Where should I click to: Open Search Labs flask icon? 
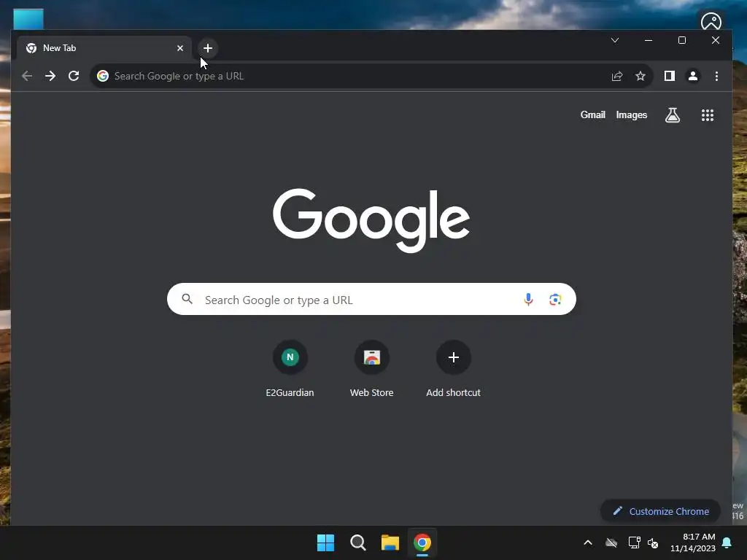point(672,114)
